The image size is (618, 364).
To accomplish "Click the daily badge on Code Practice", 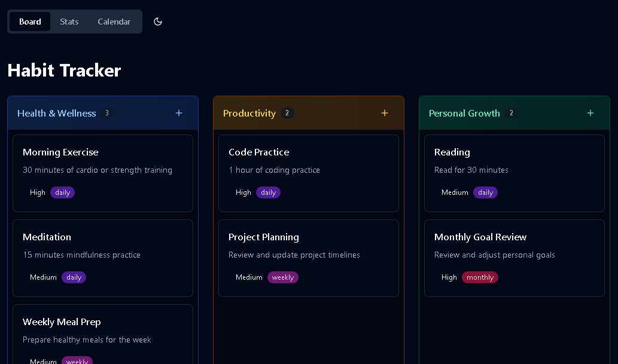I will pyautogui.click(x=269, y=192).
